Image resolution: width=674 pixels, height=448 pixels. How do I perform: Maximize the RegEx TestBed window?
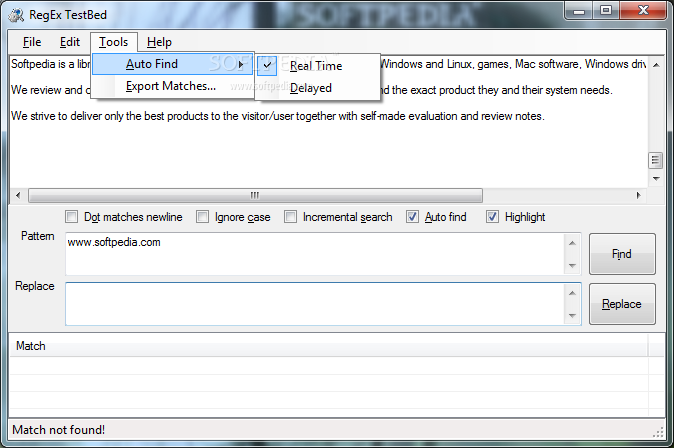click(606, 11)
